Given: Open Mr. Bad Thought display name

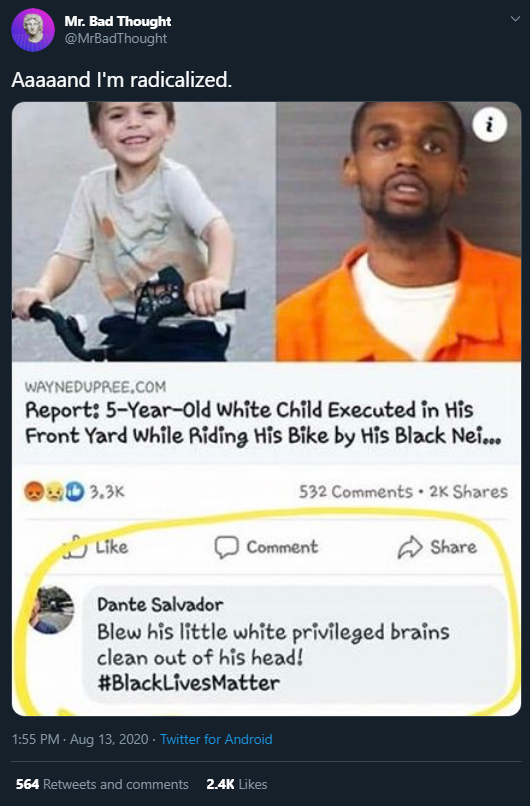Looking at the screenshot, I should tap(118, 21).
